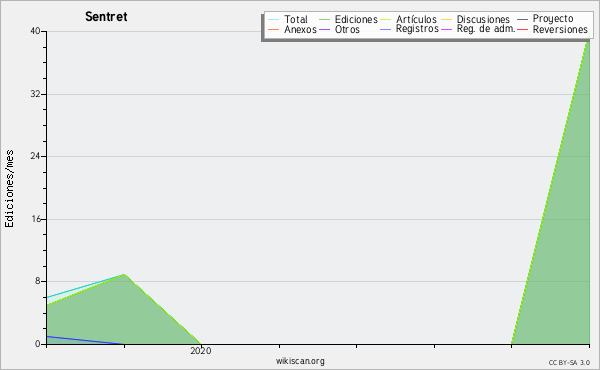The height and width of the screenshot is (370, 600).
Task: Click the yellow Discusiones legend line swatch
Action: pos(447,19)
